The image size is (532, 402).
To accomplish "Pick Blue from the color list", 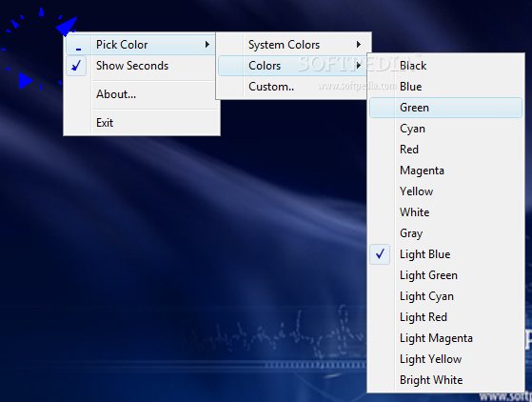I will (445, 87).
